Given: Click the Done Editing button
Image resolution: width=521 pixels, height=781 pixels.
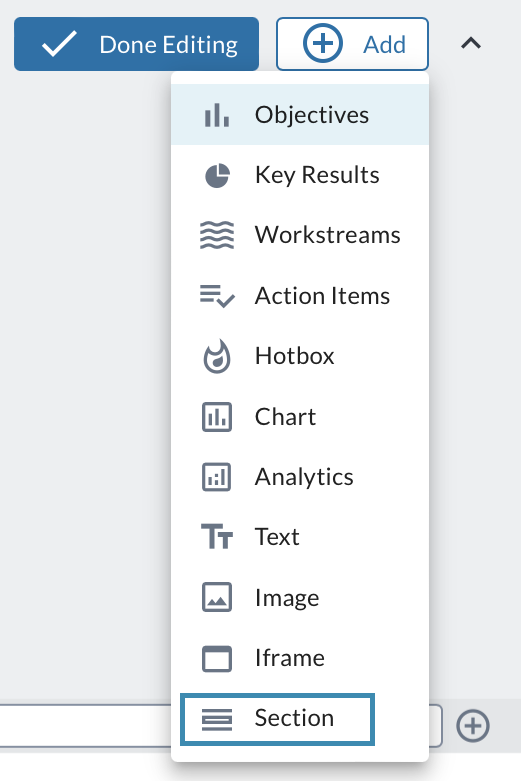Looking at the screenshot, I should point(136,44).
